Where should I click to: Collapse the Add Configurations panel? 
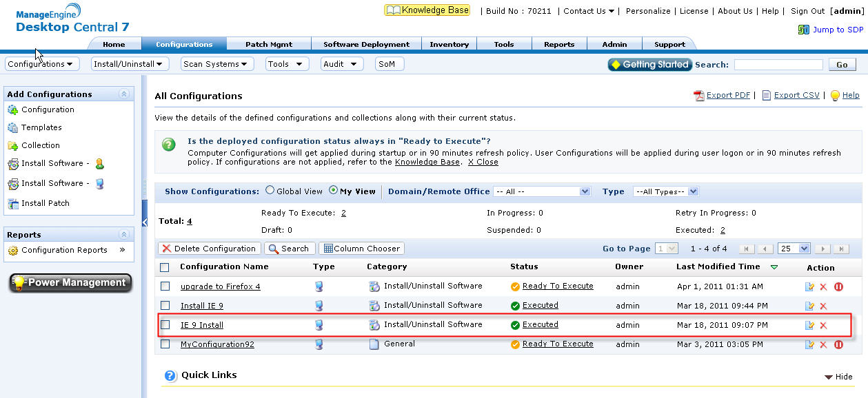pyautogui.click(x=124, y=94)
